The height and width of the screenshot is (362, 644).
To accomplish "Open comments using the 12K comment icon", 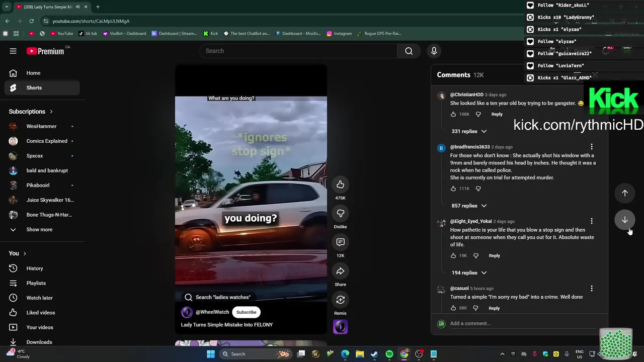I will (x=340, y=242).
